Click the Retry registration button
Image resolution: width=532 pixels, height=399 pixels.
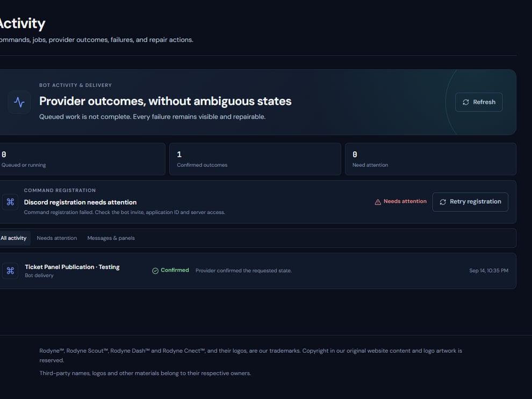(x=470, y=202)
